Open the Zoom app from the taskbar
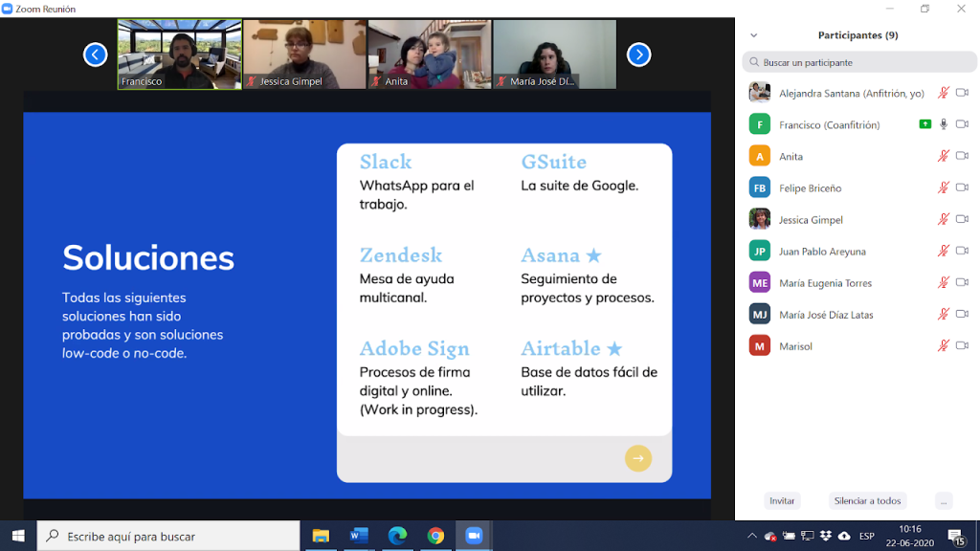The width and height of the screenshot is (980, 551). pos(474,536)
